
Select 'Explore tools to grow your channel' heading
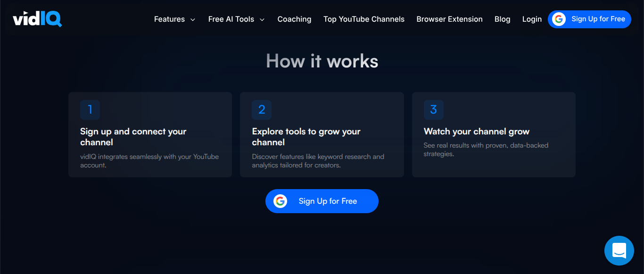tap(306, 137)
